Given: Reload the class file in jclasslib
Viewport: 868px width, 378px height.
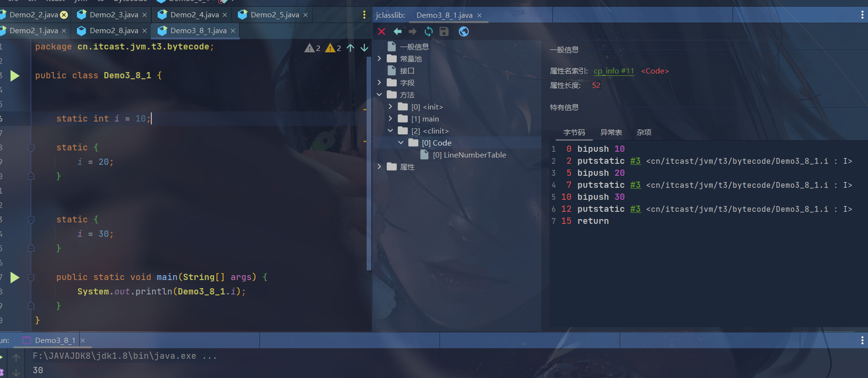Looking at the screenshot, I should click(428, 32).
